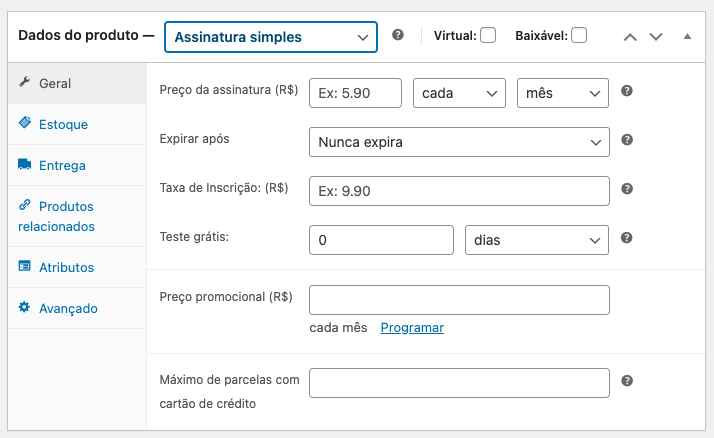This screenshot has width=714, height=438.
Task: Click help icon next to product type selector
Action: 398,35
